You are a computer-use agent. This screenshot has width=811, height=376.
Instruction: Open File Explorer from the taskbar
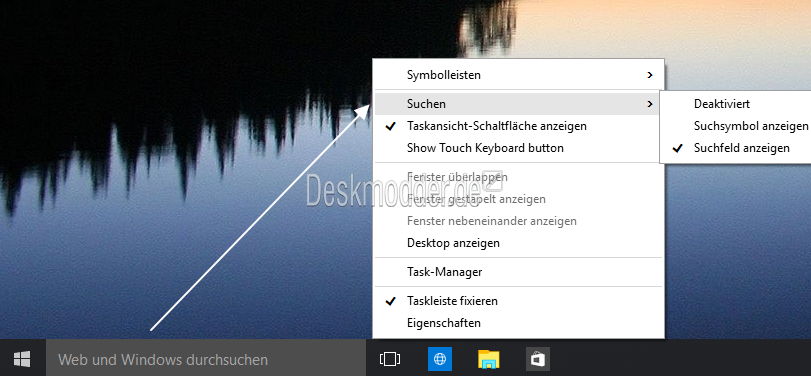489,359
